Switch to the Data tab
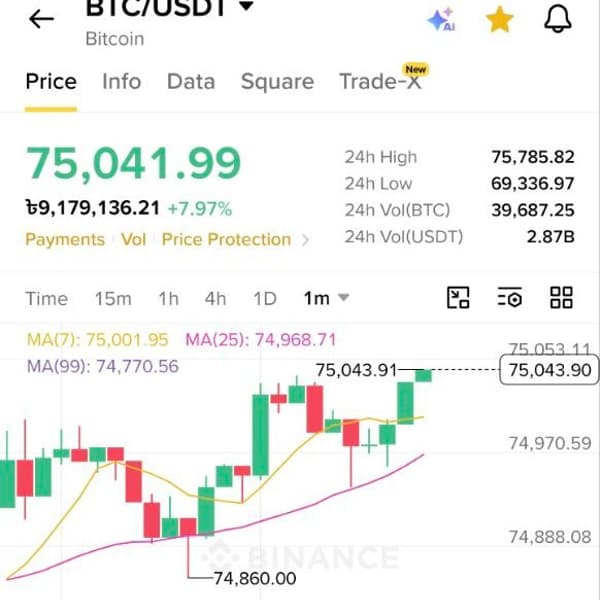This screenshot has height=600, width=600. coord(191,82)
